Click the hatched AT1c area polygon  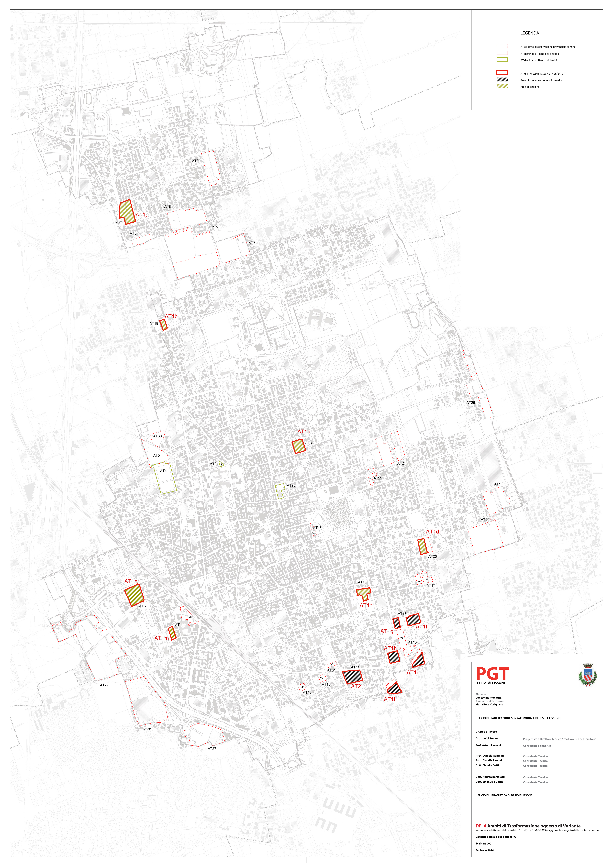pyautogui.click(x=299, y=446)
